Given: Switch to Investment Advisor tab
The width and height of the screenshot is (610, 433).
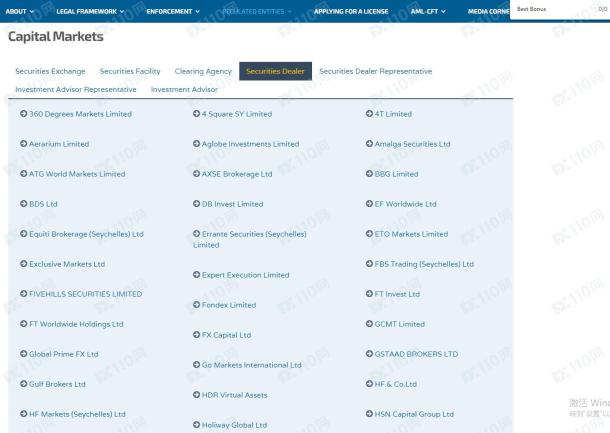Looking at the screenshot, I should [x=184, y=89].
